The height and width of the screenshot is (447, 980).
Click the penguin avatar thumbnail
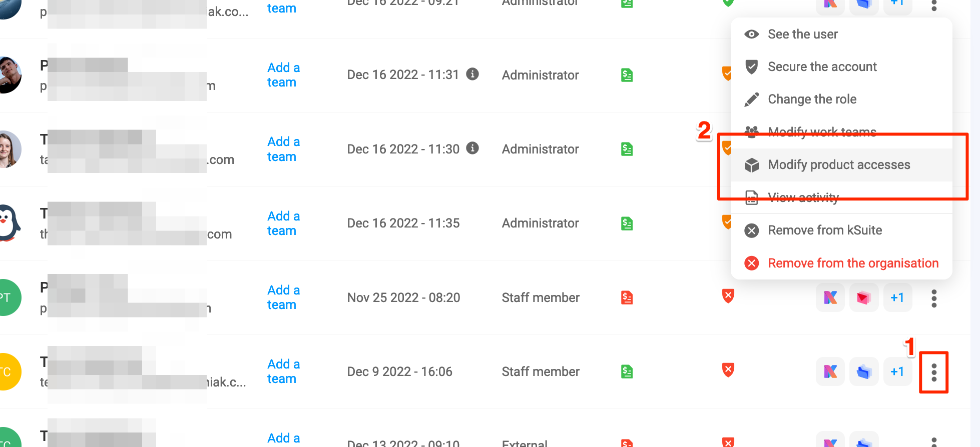9,223
